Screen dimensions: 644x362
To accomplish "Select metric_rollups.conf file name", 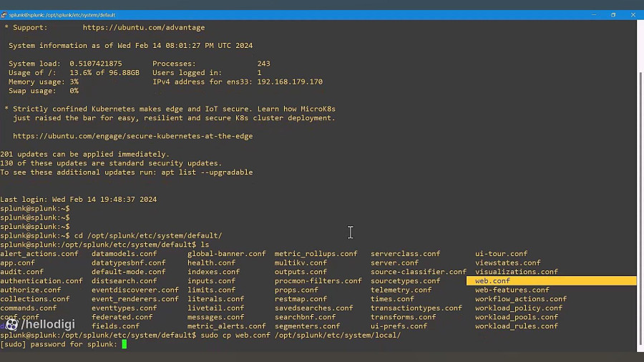I will (x=316, y=254).
